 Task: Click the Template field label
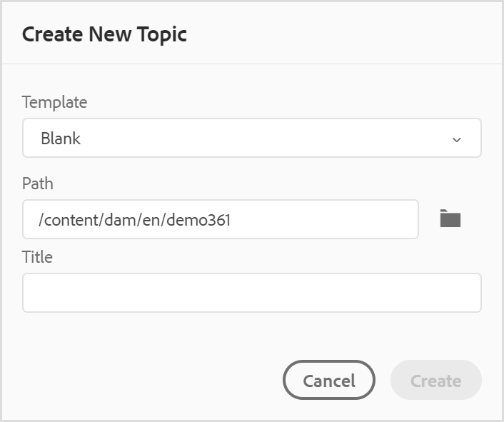[54, 103]
